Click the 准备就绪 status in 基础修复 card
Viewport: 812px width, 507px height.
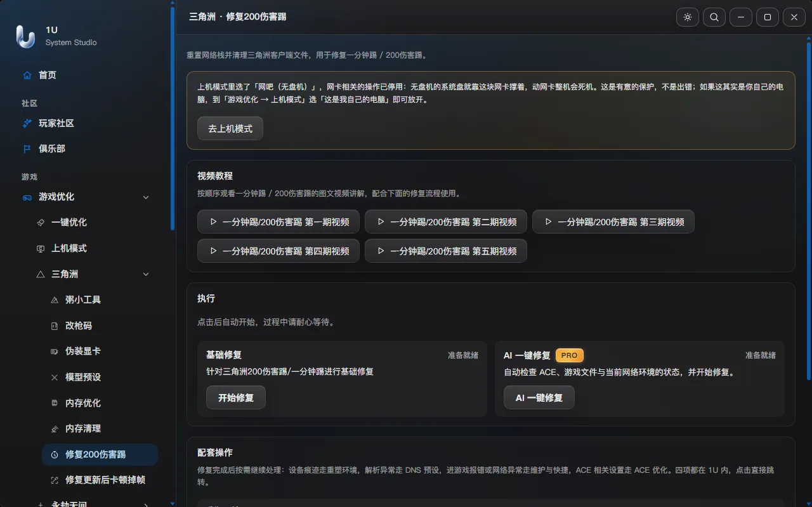point(463,355)
